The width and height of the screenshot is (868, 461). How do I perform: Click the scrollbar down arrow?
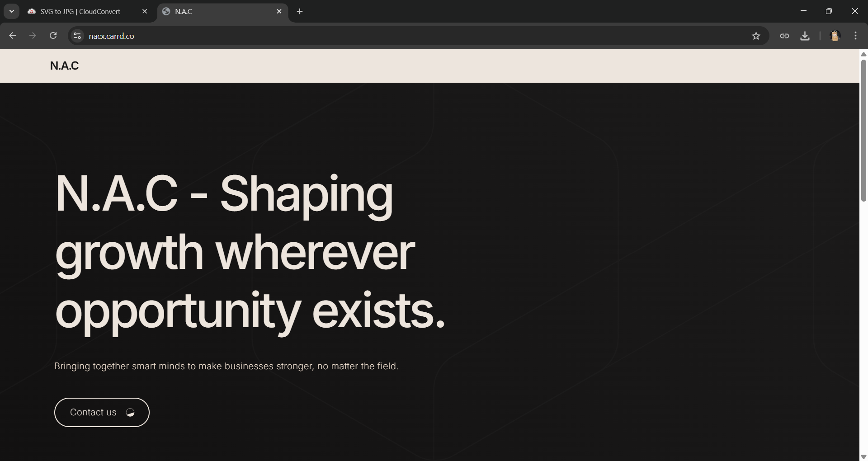click(x=863, y=457)
